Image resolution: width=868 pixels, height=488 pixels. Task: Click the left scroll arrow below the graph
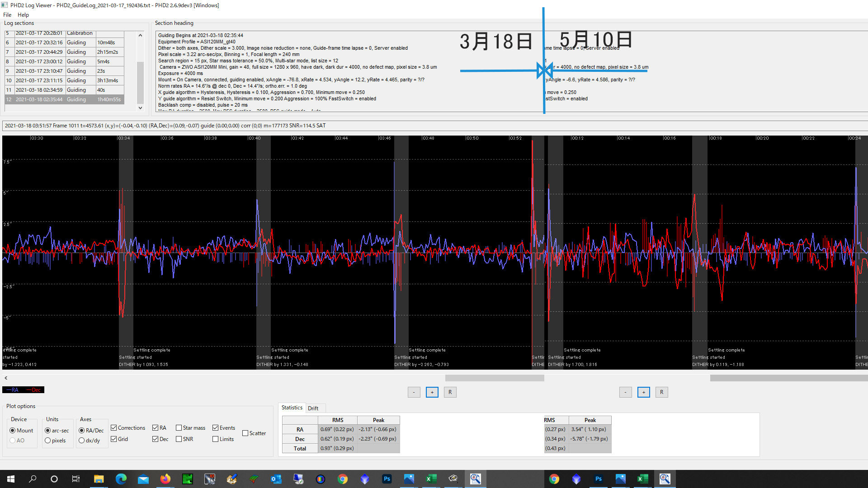click(x=6, y=378)
